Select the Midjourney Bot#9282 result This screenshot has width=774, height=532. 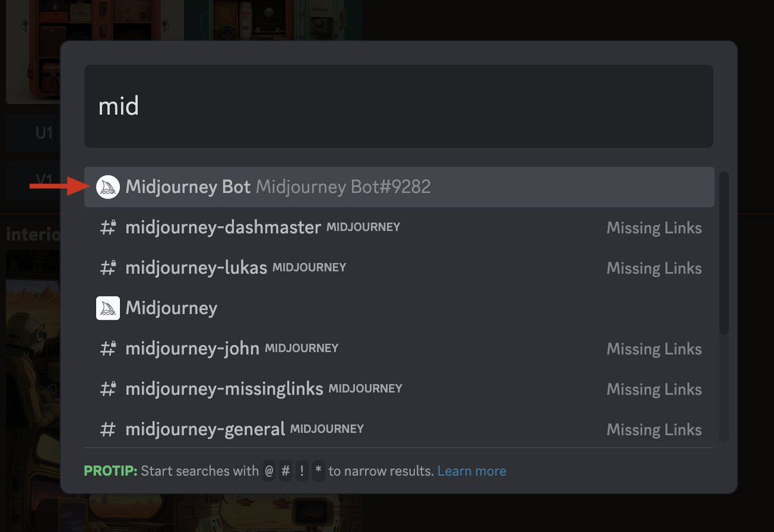tap(277, 187)
